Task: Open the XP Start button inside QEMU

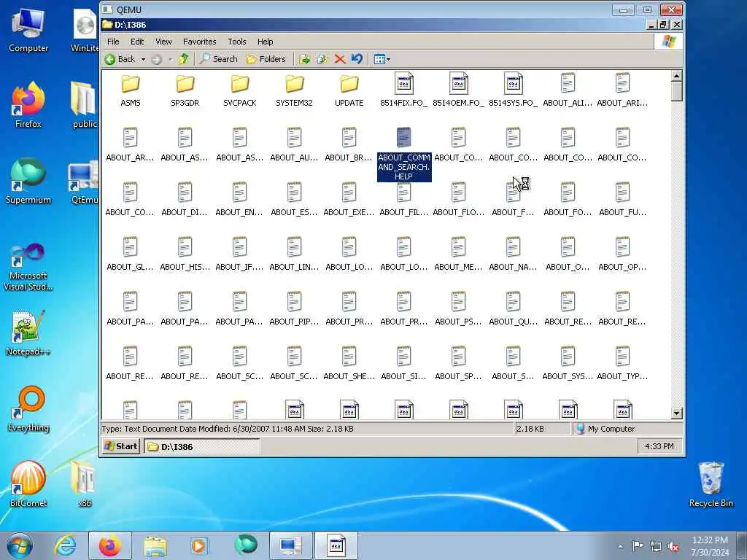Action: pos(121,446)
